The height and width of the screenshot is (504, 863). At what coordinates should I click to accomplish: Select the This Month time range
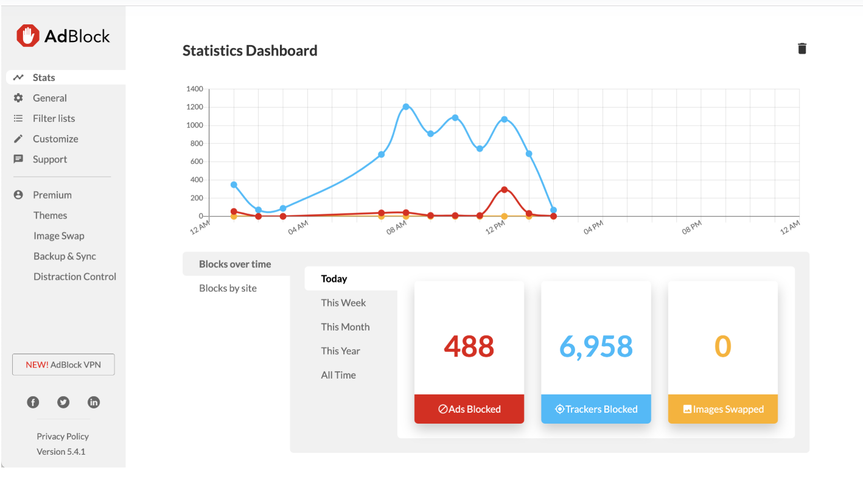point(345,327)
